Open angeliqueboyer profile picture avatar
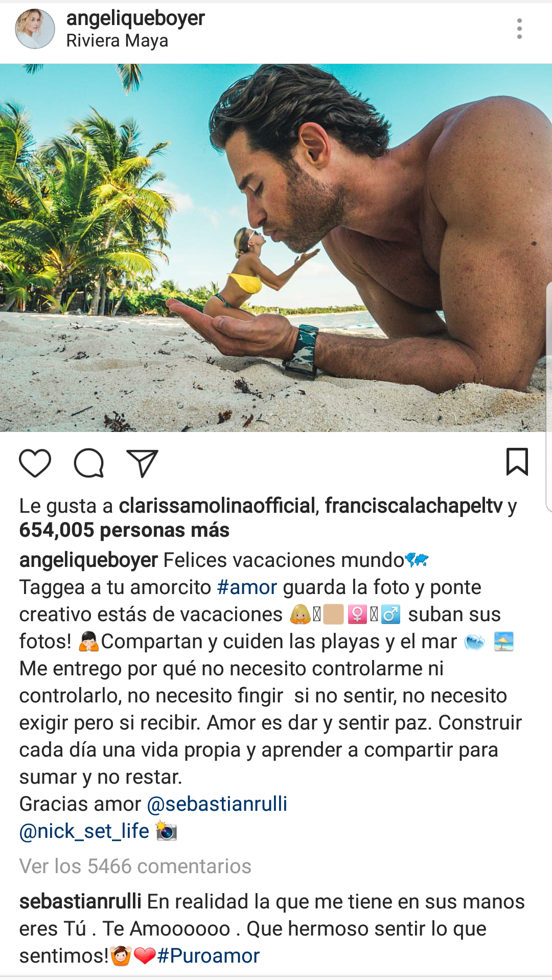The height and width of the screenshot is (980, 552). click(x=35, y=29)
